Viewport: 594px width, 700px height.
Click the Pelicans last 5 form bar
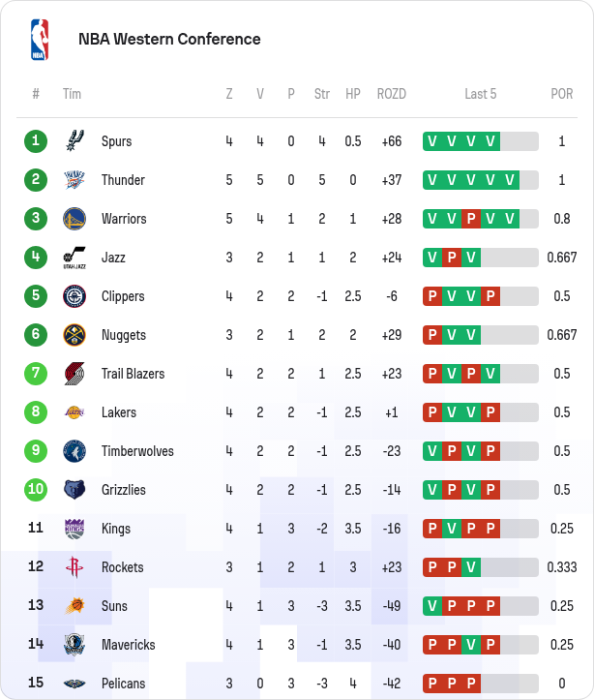[480, 684]
